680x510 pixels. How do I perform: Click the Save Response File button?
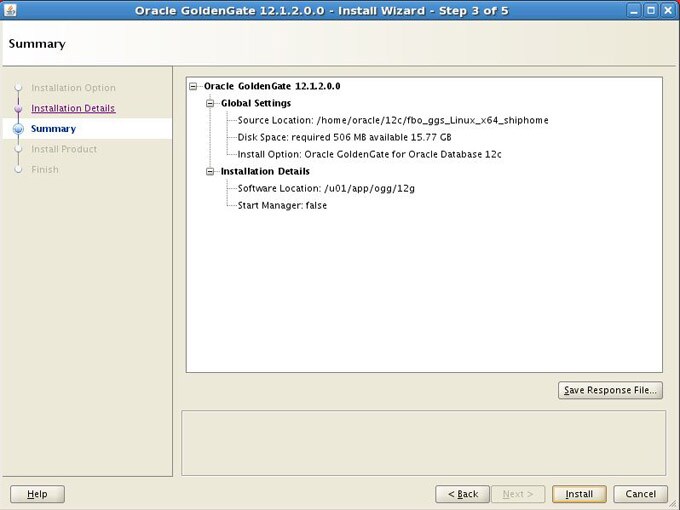610,390
